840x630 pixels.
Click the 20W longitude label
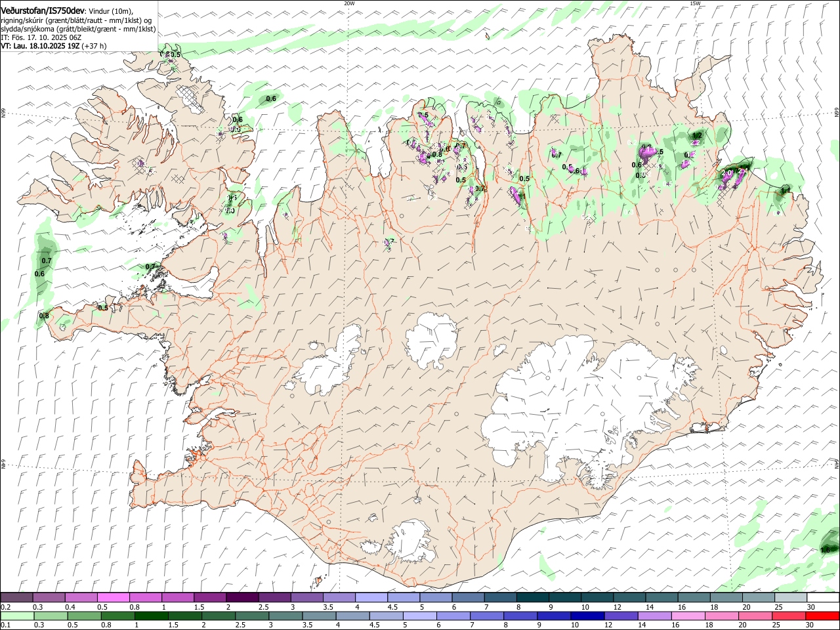pyautogui.click(x=349, y=3)
